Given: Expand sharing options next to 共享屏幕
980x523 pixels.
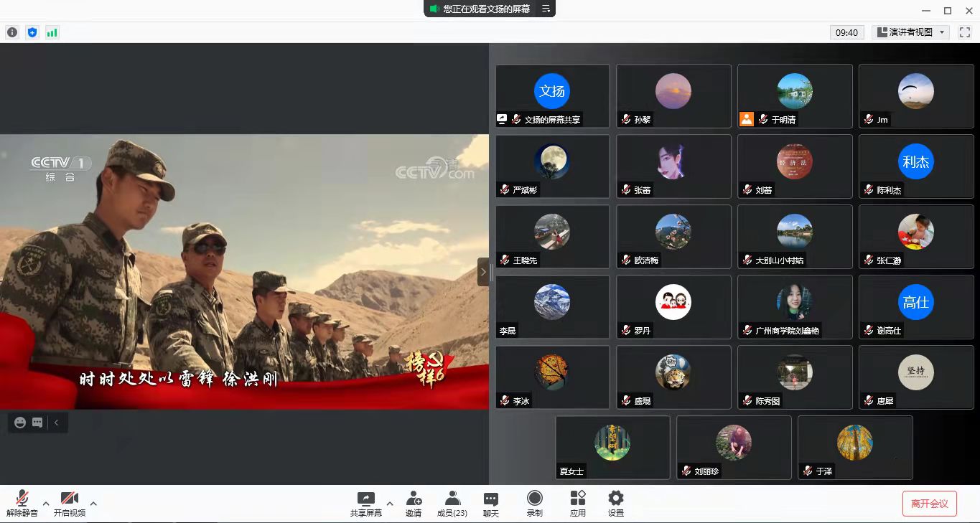Looking at the screenshot, I should point(390,503).
